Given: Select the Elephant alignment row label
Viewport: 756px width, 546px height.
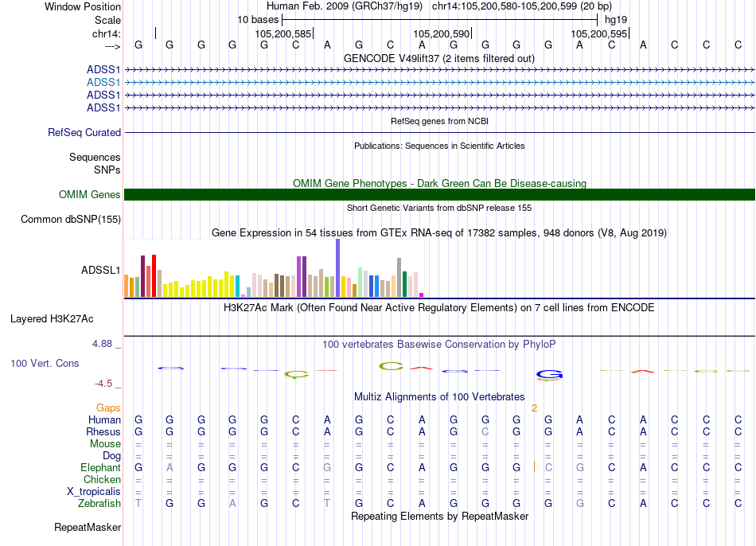Looking at the screenshot, I should 100,467.
